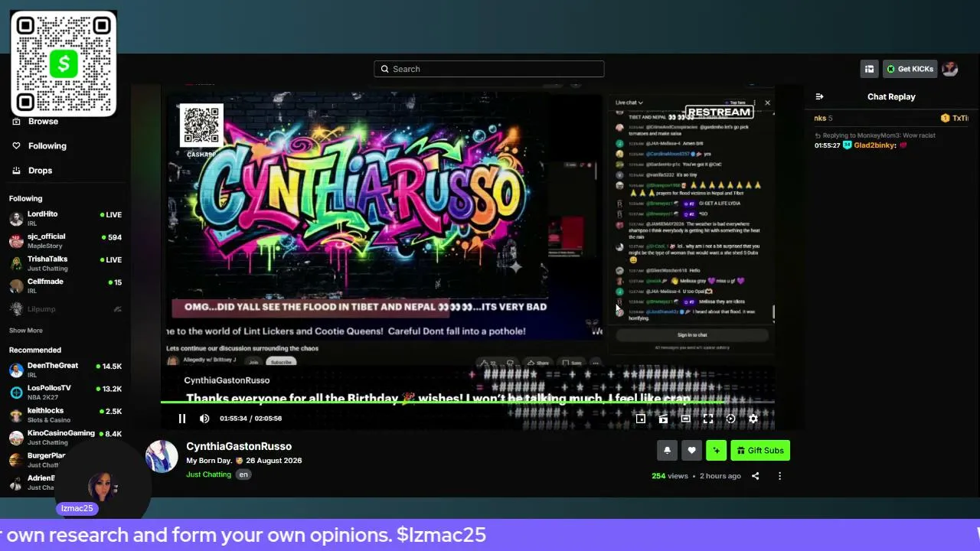Click the Drops icon in the sidebar
The width and height of the screenshot is (980, 551).
[16, 171]
